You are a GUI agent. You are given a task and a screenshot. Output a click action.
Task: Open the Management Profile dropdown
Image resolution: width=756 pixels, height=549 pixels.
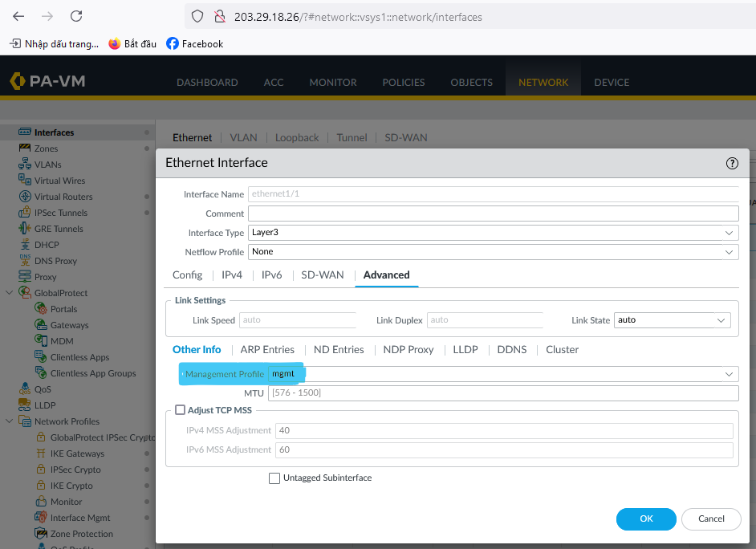tap(729, 374)
